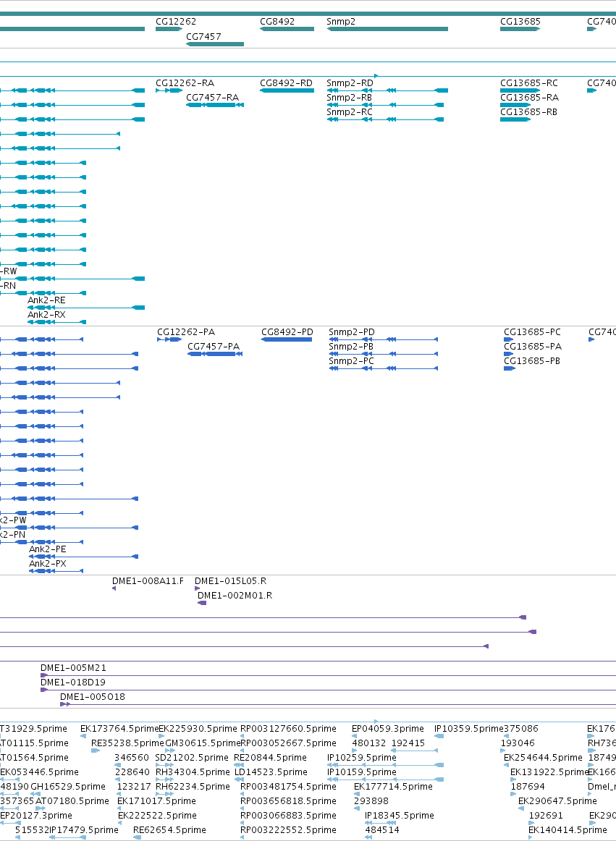Screen dimensions: 616x841
Task: Select the RP003222552.5prime EST label
Action: (x=289, y=830)
